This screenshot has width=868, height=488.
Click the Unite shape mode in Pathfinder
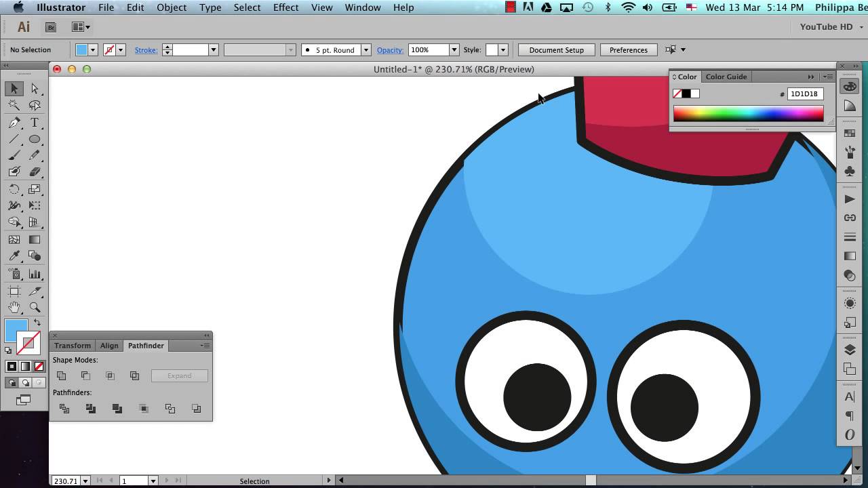pos(62,375)
